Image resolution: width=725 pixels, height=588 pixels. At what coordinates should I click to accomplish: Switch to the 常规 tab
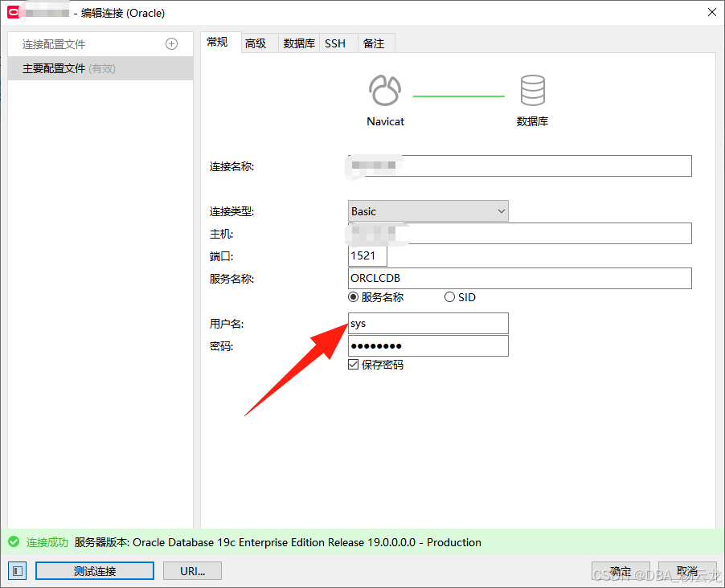221,43
